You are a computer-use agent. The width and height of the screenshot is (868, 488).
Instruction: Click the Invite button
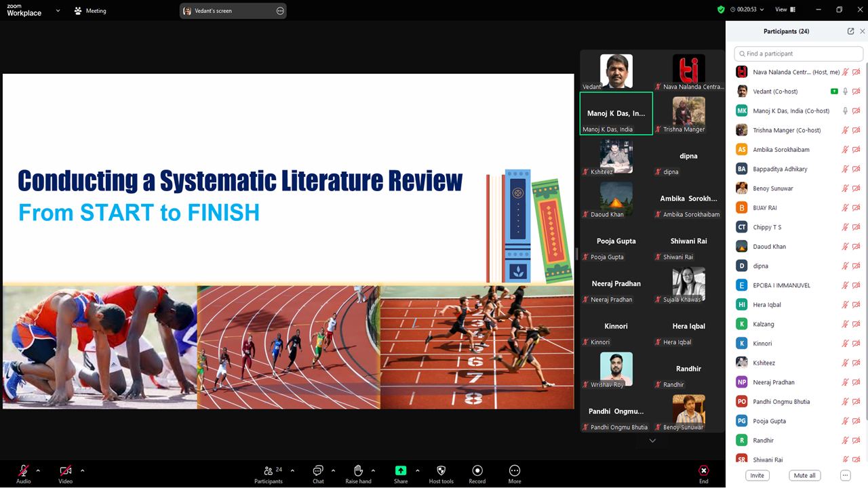click(x=757, y=475)
